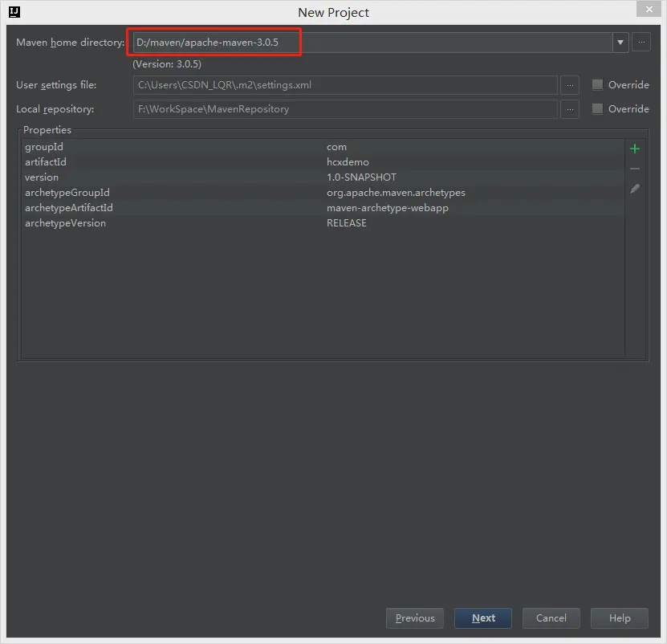Screen dimensions: 667x644
Task: Open Help for this dialog
Action: point(620,618)
